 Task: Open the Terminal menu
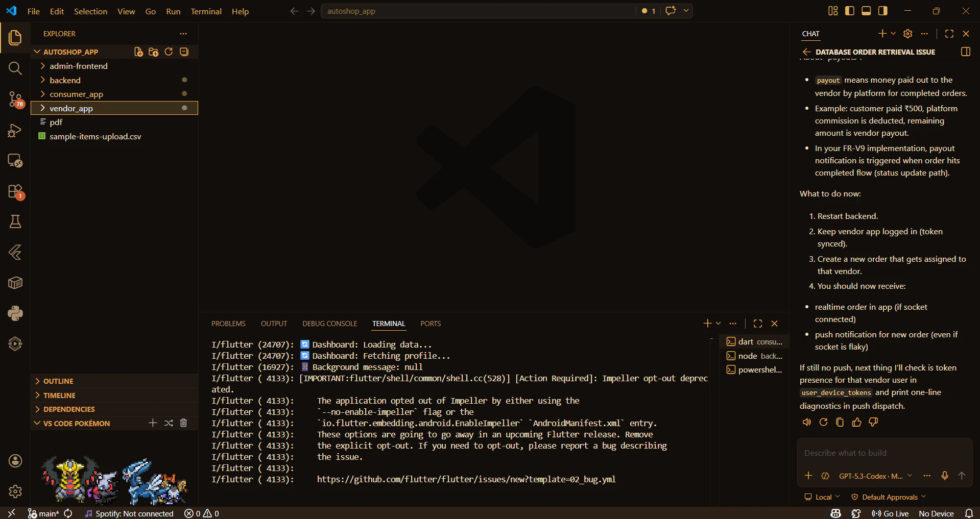(206, 11)
